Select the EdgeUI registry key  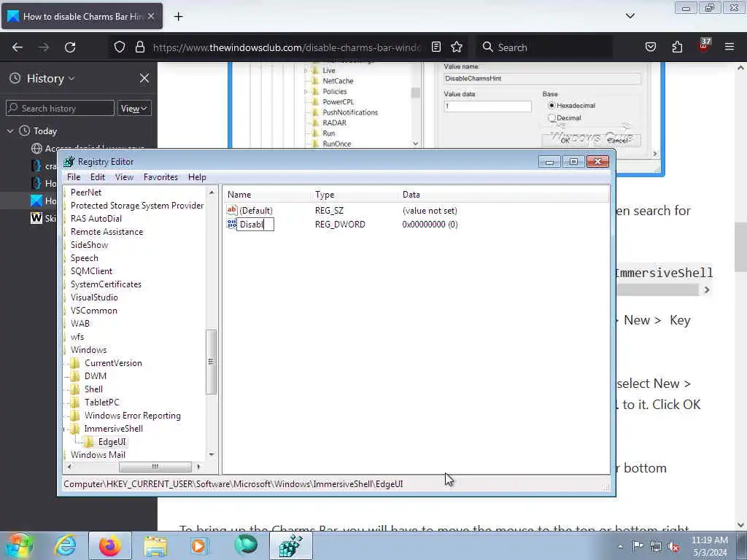click(112, 442)
